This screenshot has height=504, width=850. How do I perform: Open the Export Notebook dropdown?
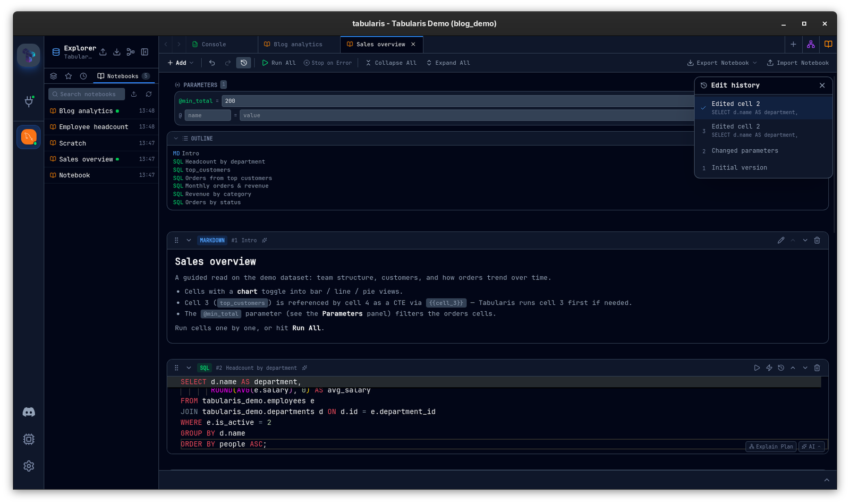click(x=722, y=63)
